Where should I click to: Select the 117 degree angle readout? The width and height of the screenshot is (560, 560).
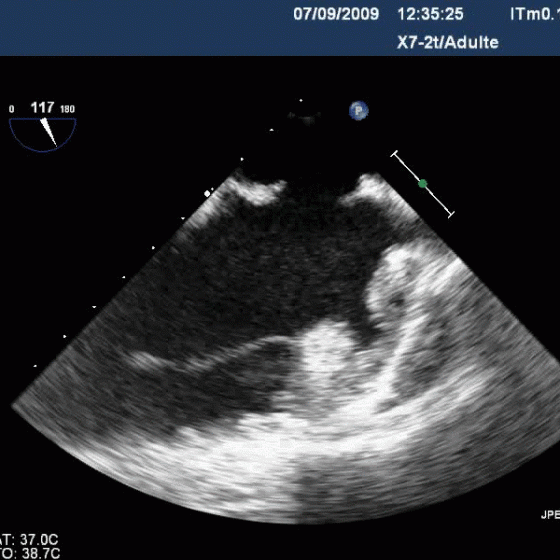(42, 107)
